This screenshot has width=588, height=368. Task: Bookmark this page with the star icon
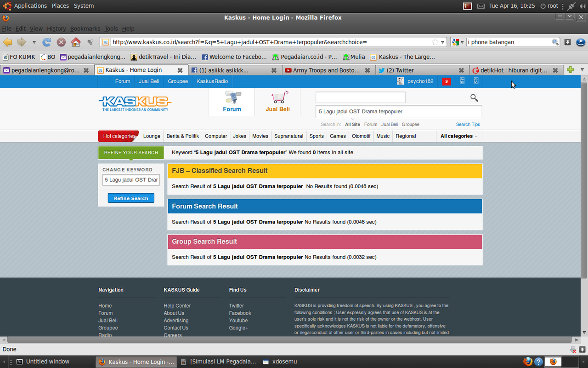coord(435,42)
